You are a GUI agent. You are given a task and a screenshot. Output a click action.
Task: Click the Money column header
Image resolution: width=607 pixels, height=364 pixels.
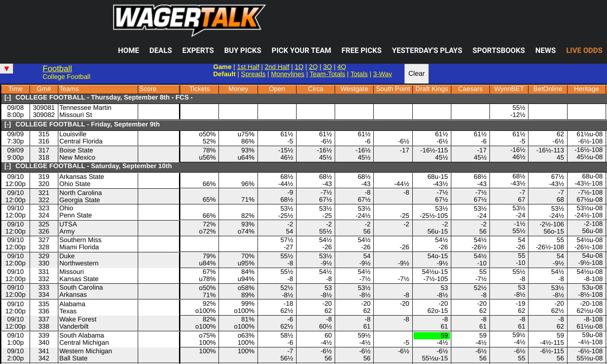point(238,89)
